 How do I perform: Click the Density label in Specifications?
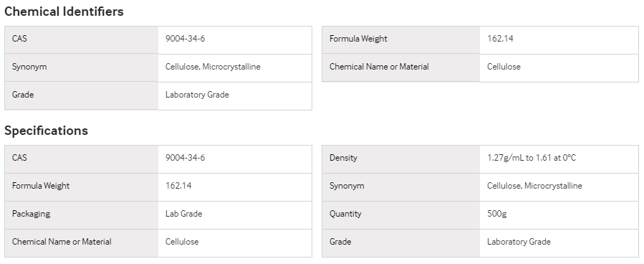tap(343, 158)
